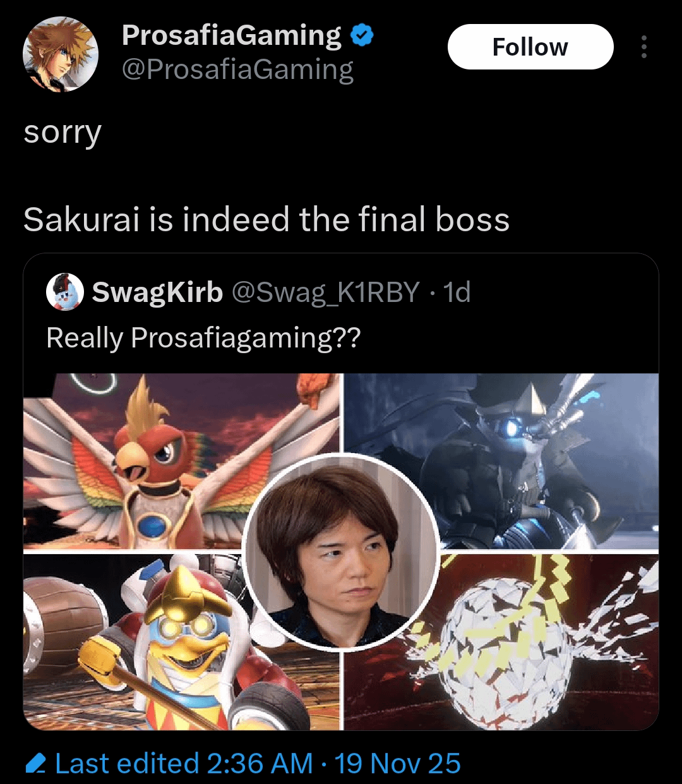This screenshot has width=682, height=784.
Task: Click the blue verified badge beside ProsafiaGaming
Action: coord(362,35)
